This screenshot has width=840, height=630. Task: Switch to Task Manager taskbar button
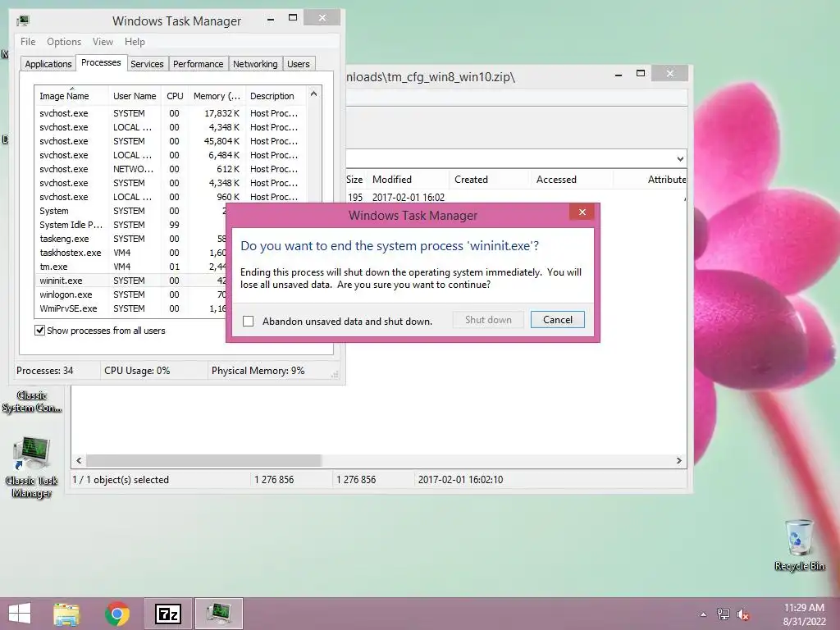click(218, 614)
